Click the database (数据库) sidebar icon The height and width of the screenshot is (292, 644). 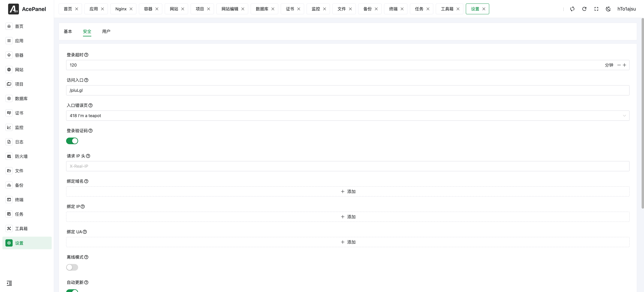click(x=9, y=98)
